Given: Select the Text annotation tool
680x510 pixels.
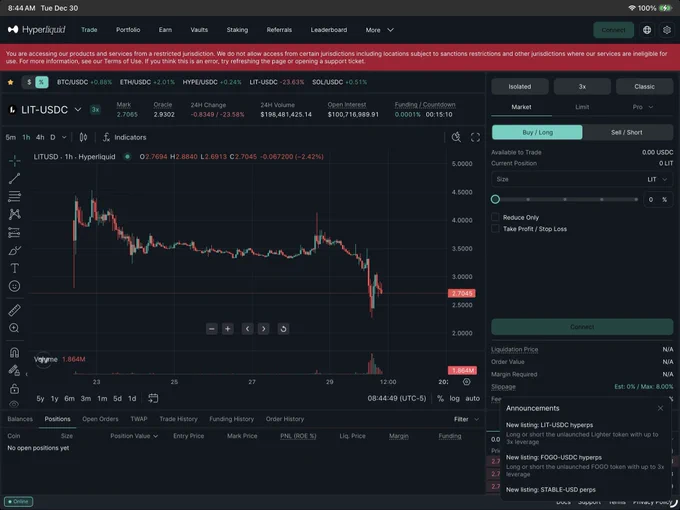Looking at the screenshot, I should 14,268.
